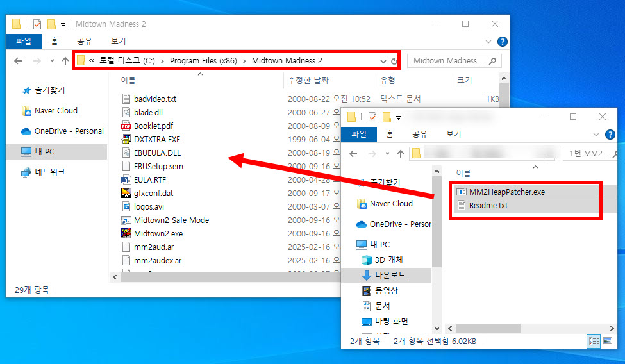
Task: Open the 보기 tab in Midtown Madness 2 window
Action: (119, 41)
